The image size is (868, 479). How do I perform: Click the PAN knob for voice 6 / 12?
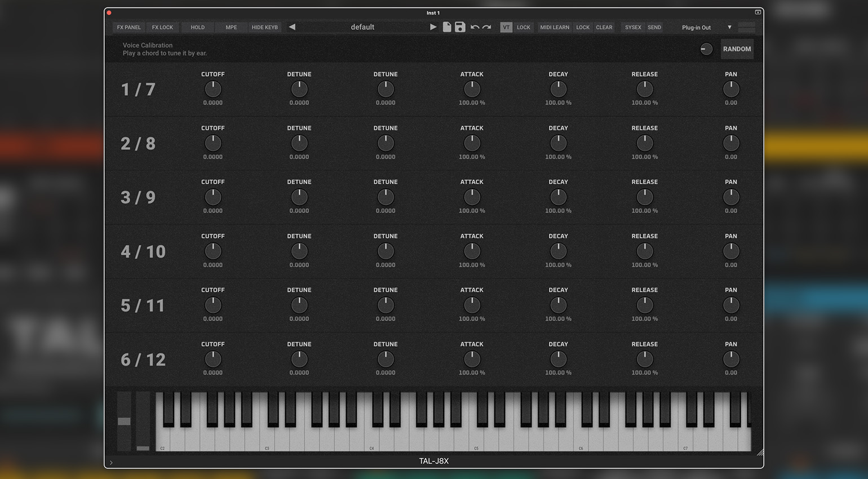click(731, 359)
